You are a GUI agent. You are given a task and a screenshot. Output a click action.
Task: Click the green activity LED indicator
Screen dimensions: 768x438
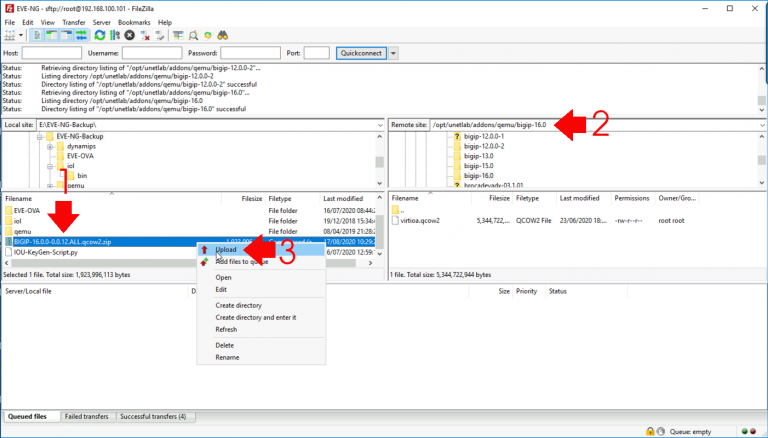[x=744, y=431]
